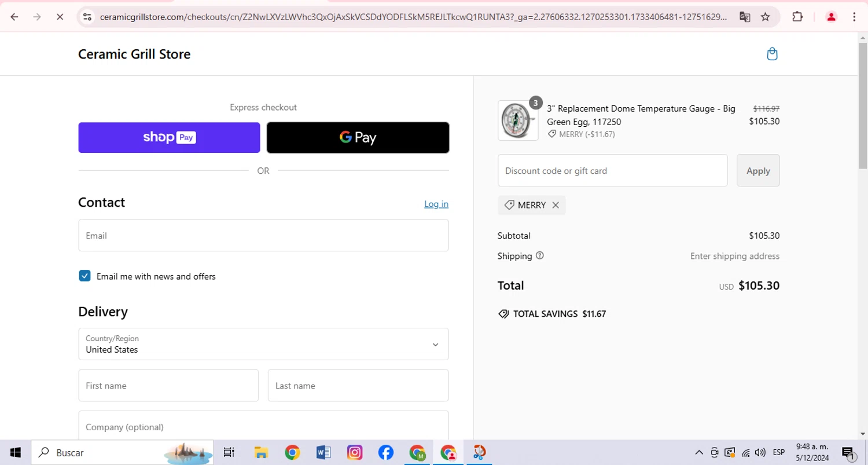This screenshot has height=465, width=868.
Task: Go to Ceramic Grill Store home
Action: point(134,54)
